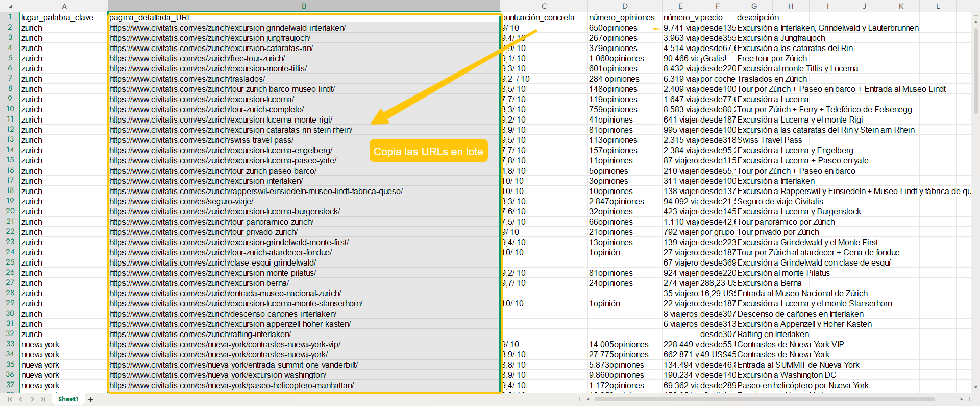Click the 'Rafting en Interlaken' cell
Screen dimensions: 980x406
773,334
